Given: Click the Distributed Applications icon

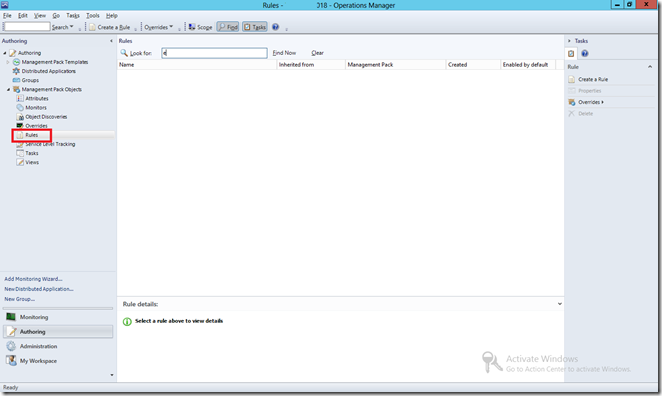Looking at the screenshot, I should pyautogui.click(x=16, y=71).
